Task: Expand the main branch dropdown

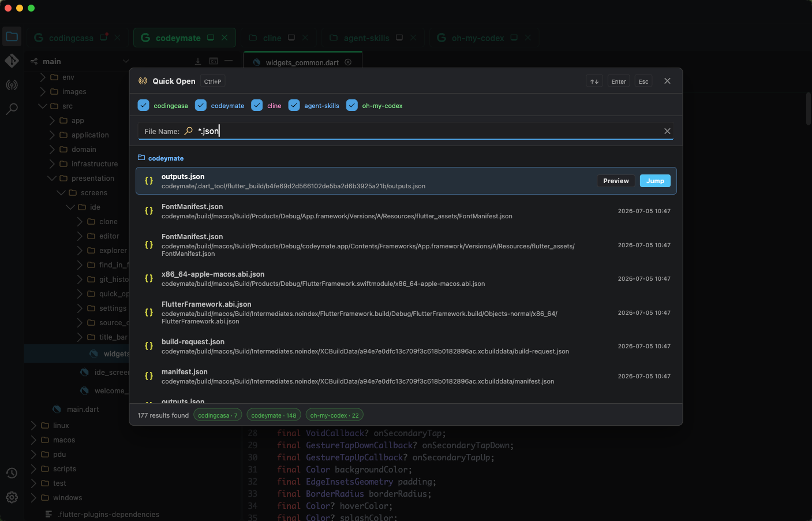Action: (126, 61)
